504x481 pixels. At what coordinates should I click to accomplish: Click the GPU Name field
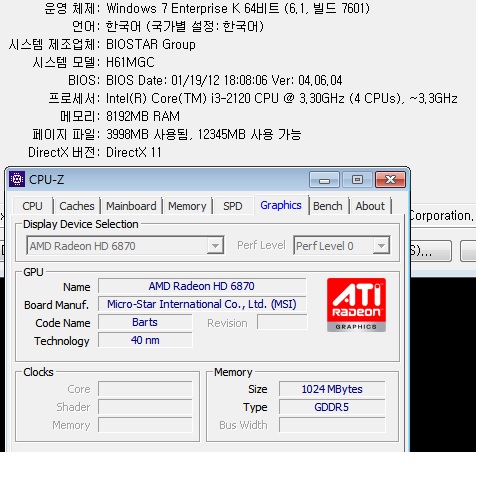point(202,286)
